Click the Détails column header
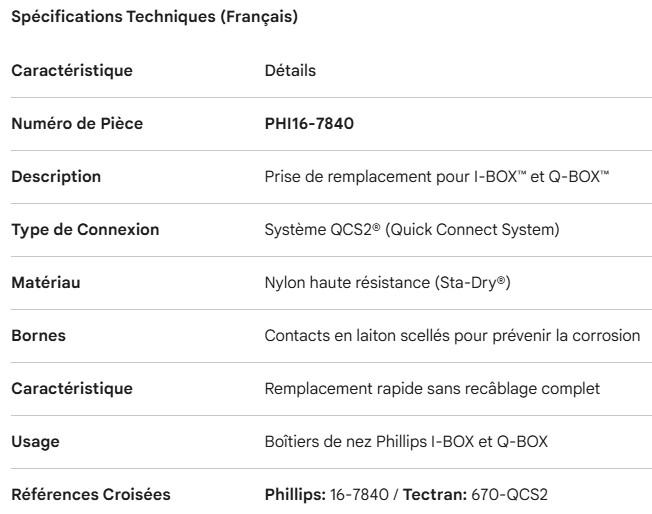652x514 pixels. (x=290, y=71)
